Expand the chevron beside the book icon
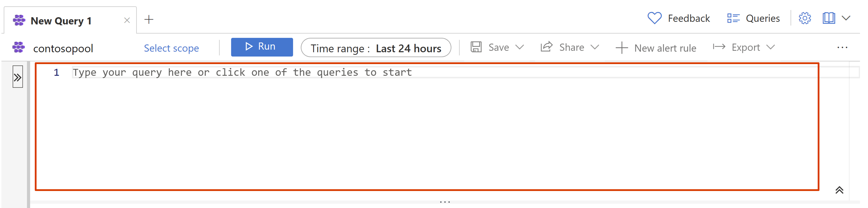Viewport: 868px width, 208px height. click(846, 18)
